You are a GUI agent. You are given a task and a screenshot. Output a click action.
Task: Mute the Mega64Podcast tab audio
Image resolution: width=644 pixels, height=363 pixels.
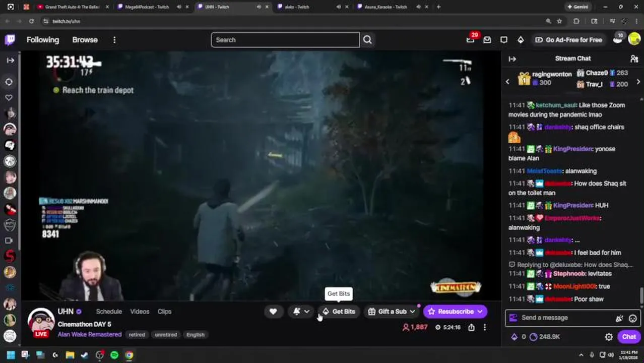pos(179,7)
